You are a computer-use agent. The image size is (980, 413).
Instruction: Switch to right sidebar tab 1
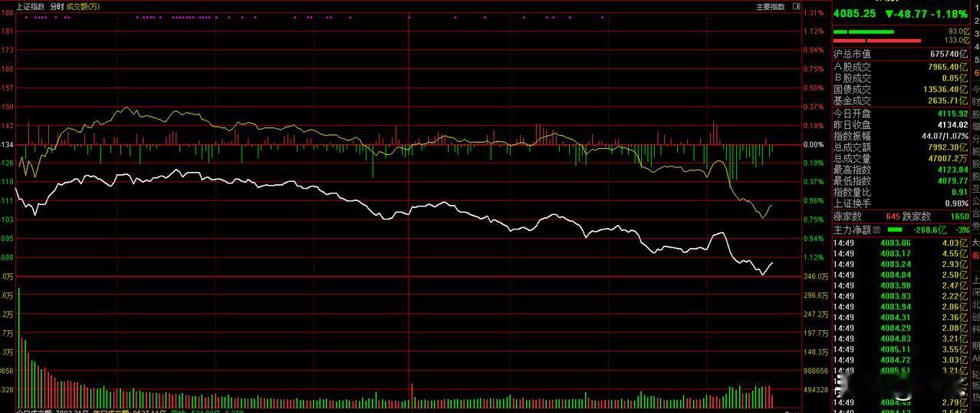click(x=976, y=8)
